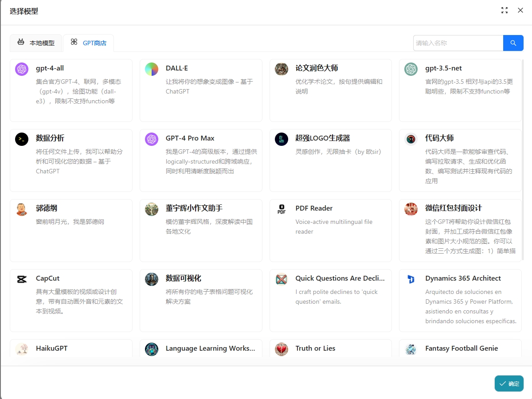Image resolution: width=532 pixels, height=399 pixels.
Task: Click the gpt-4-all model icon
Action: 22,69
